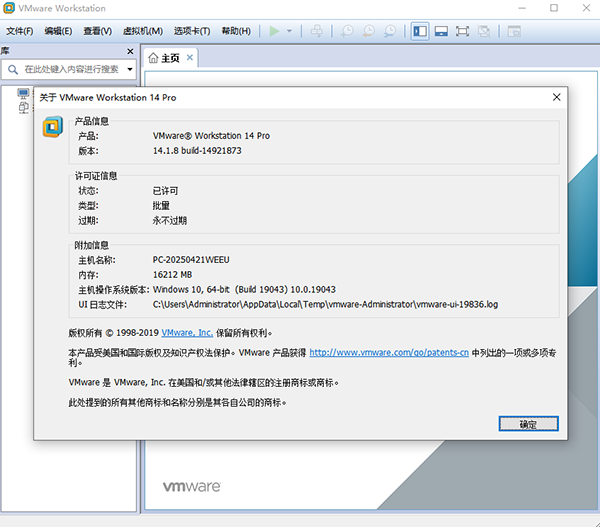
Task: Click the Unity mode toolbar icon
Action: pos(484,31)
